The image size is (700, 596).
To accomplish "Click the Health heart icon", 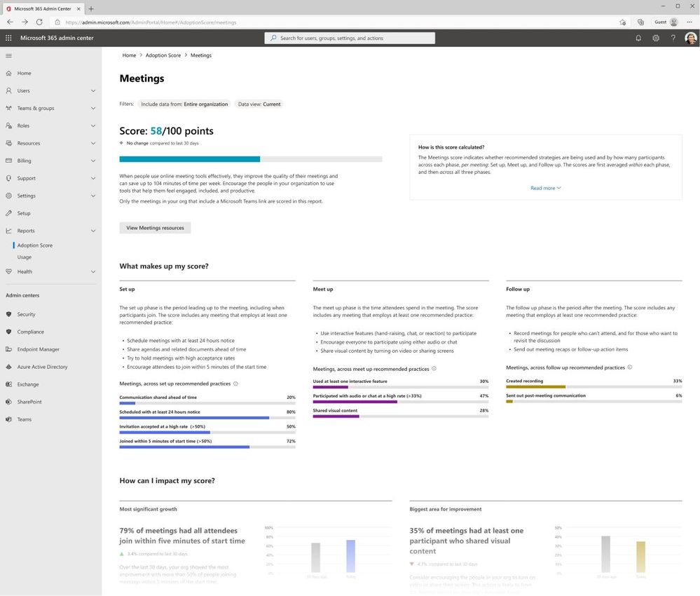I will pos(8,271).
